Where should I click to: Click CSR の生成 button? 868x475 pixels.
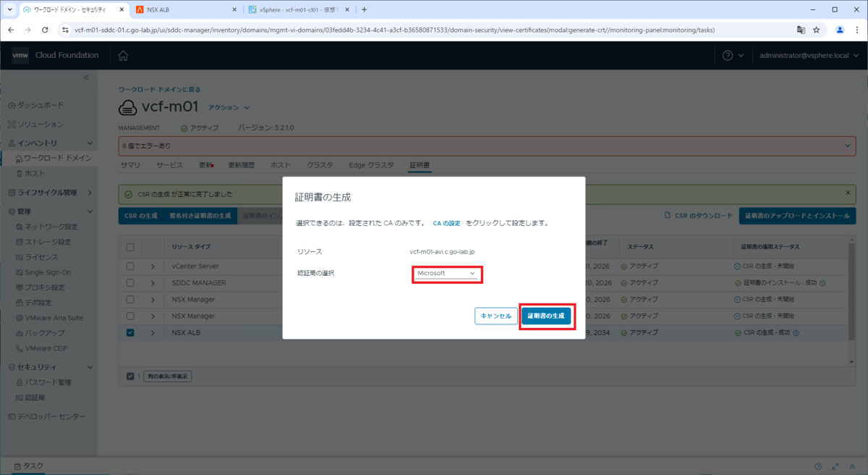coord(141,216)
